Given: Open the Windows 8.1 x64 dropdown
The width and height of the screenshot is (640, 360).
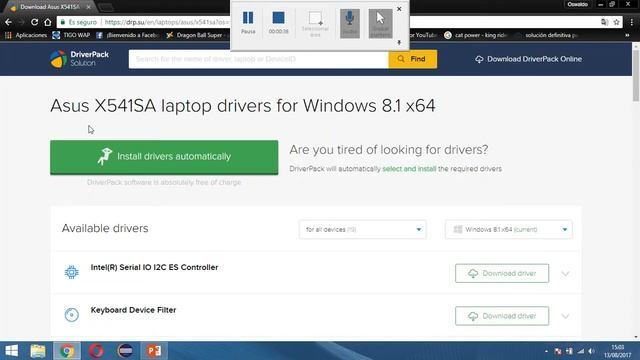Looking at the screenshot, I should pos(509,229).
